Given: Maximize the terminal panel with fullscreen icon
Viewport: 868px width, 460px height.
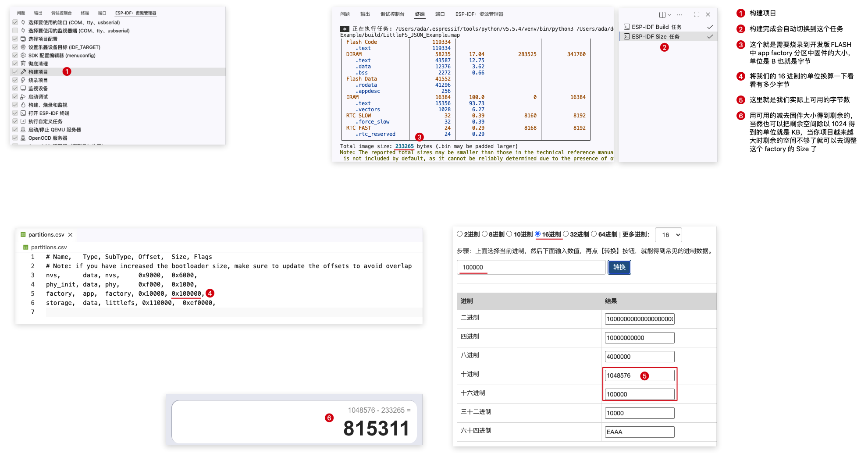Looking at the screenshot, I should click(x=697, y=14).
